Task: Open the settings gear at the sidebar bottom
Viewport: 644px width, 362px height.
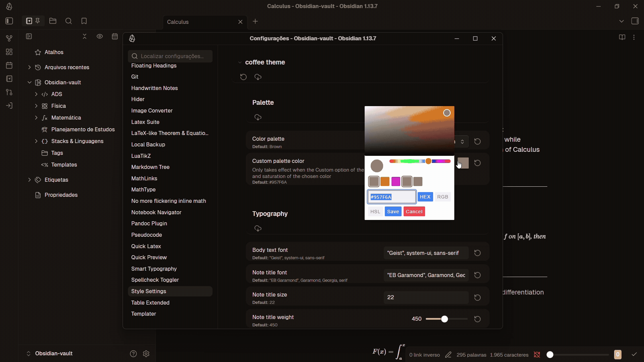Action: [146, 354]
